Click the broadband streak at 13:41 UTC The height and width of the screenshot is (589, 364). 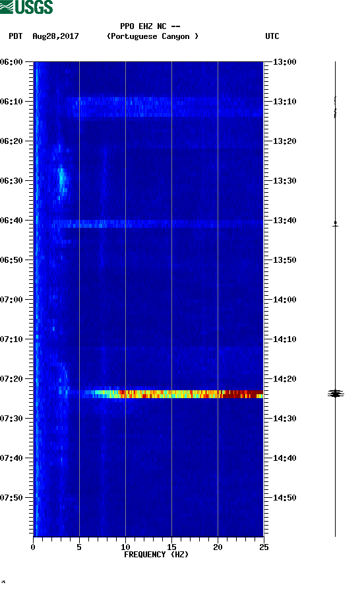pos(158,224)
